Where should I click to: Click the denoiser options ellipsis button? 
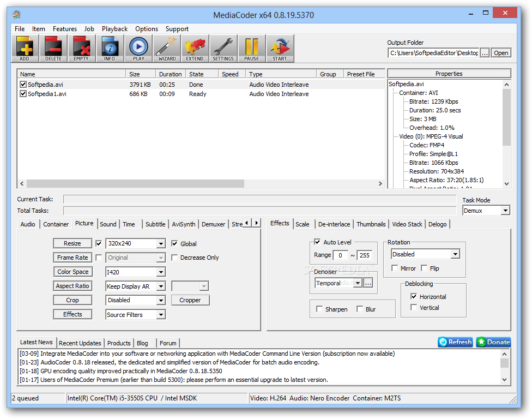(x=368, y=283)
